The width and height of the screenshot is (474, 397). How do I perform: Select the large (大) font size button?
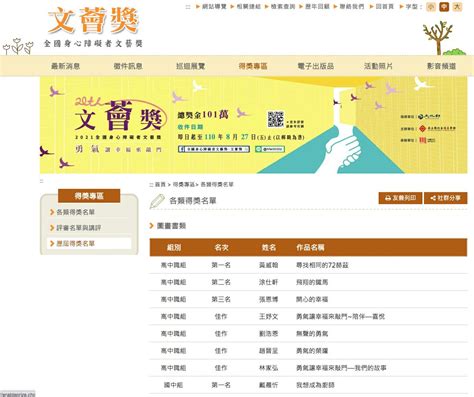(x=457, y=7)
